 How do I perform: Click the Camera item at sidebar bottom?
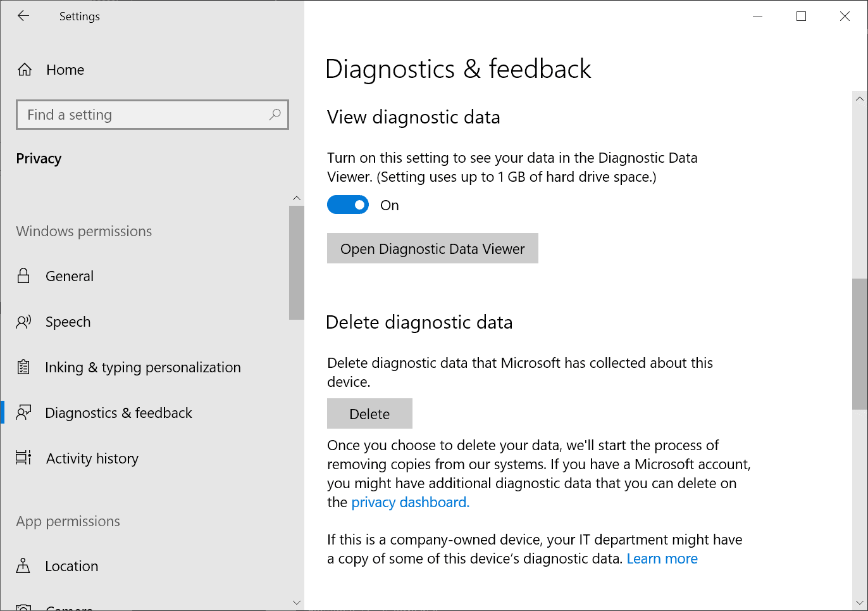(x=70, y=606)
